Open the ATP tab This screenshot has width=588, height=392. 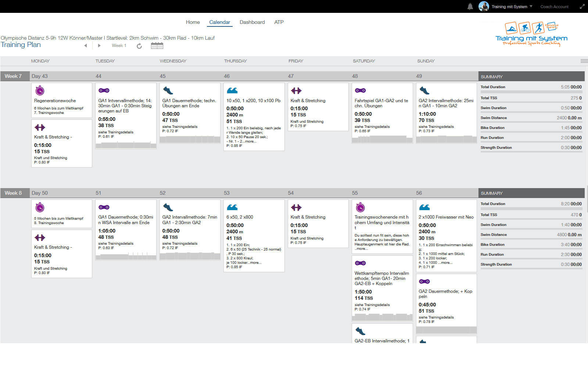click(279, 22)
